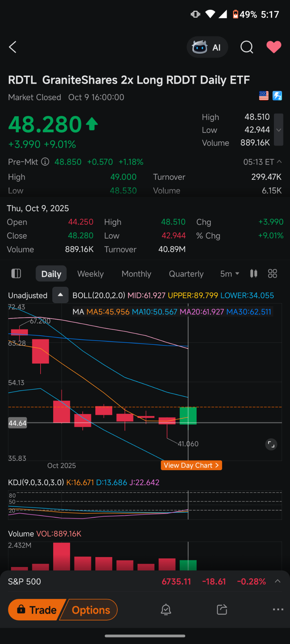This screenshot has width=290, height=644.
Task: Tap the price alert bell icon
Action: point(166,610)
